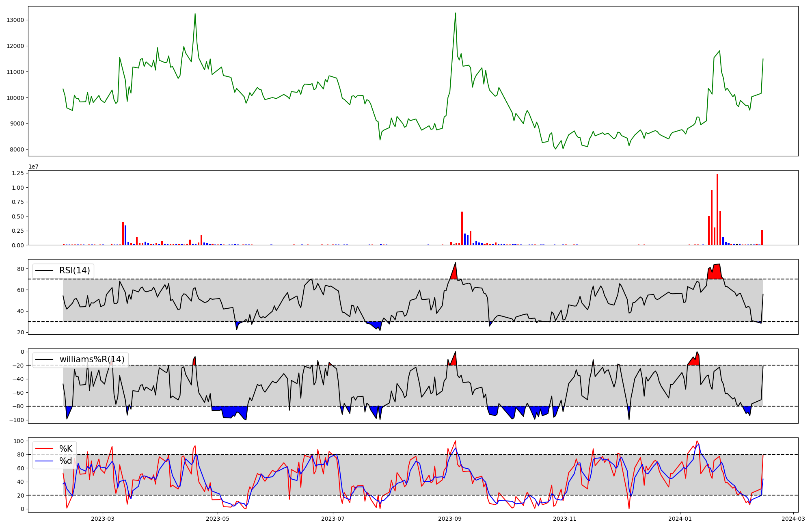Click the %d legend entry
Screen dimensions: 812x528
click(x=66, y=461)
